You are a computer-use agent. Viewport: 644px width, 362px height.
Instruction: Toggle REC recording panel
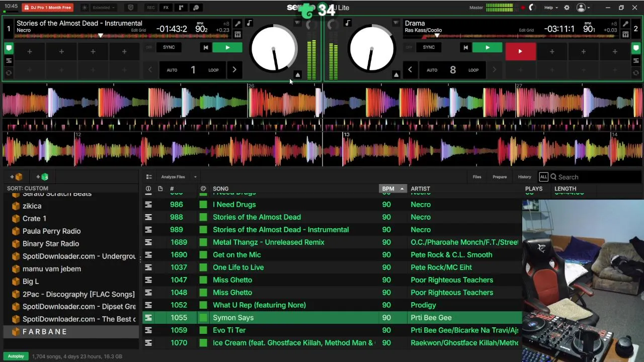point(151,8)
